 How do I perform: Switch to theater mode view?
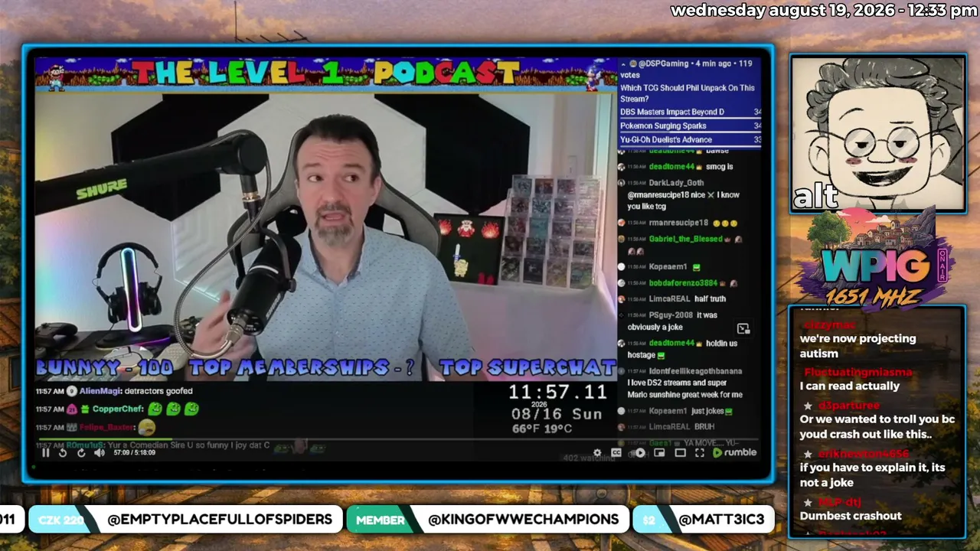tap(680, 453)
